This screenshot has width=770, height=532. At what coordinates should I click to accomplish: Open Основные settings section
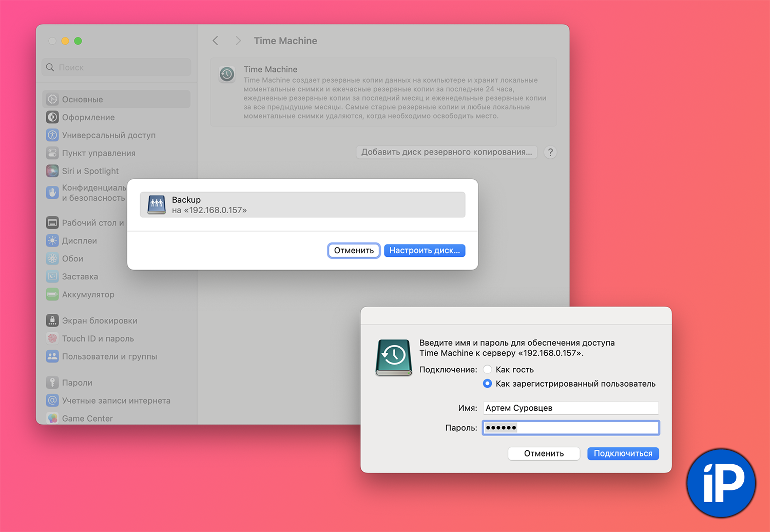coord(117,99)
